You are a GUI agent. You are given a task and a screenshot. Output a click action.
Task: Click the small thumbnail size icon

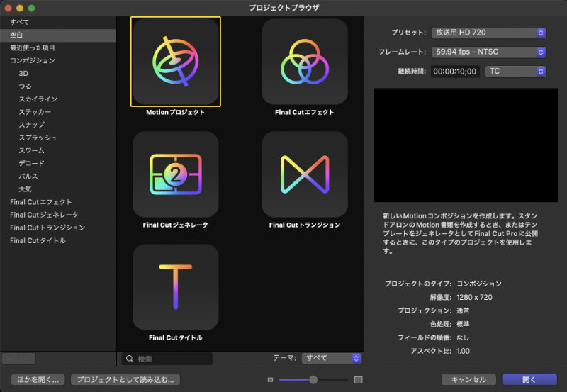270,380
